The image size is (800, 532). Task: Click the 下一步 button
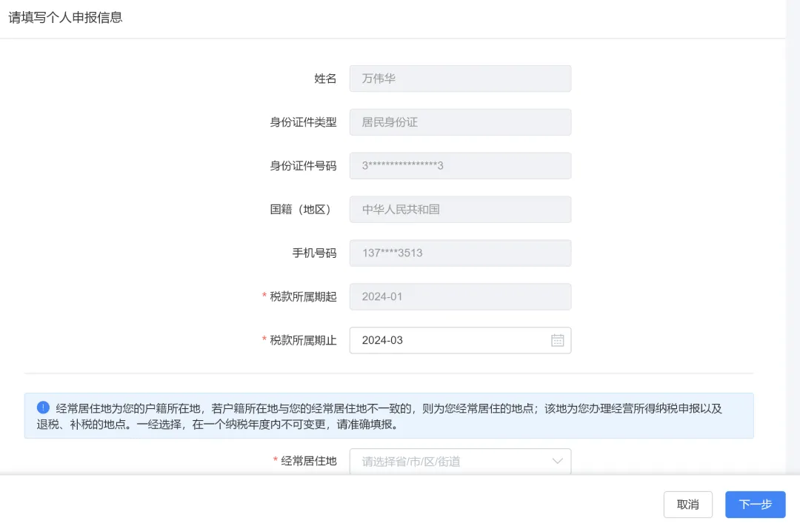click(x=755, y=505)
